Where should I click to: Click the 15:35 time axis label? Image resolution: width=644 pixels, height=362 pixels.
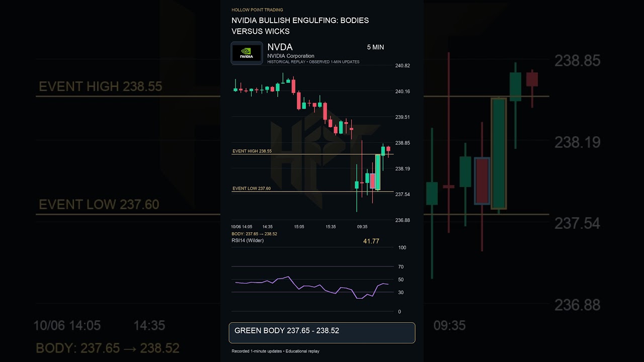(331, 227)
